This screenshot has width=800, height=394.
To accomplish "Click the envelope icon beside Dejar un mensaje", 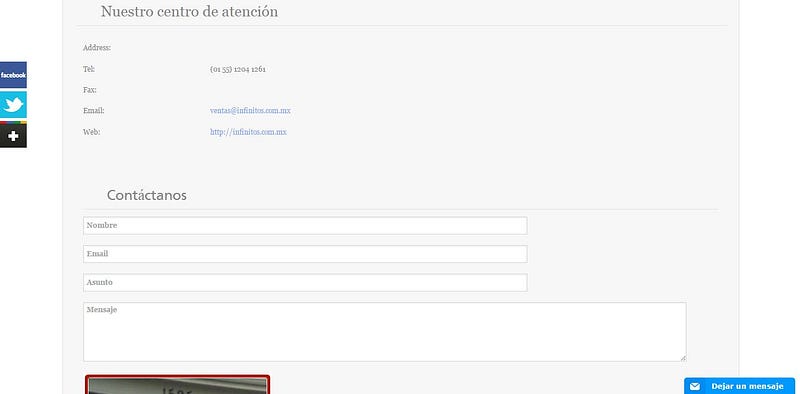I will [x=695, y=386].
